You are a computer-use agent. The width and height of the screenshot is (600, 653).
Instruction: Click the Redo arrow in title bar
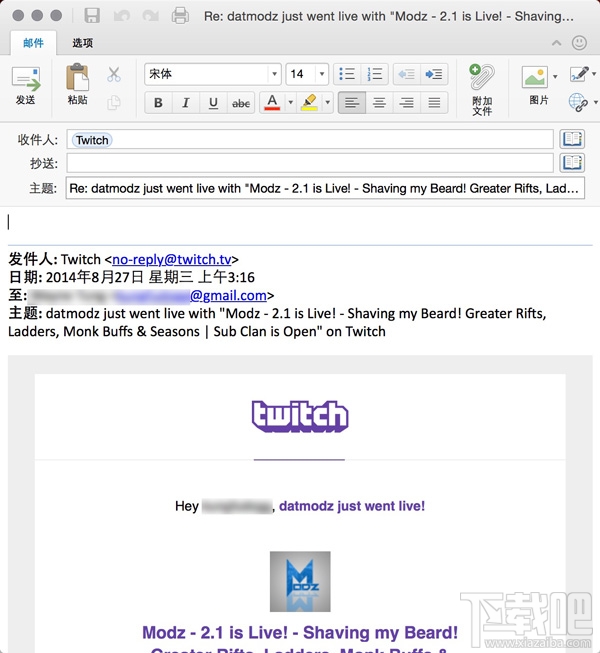pyautogui.click(x=150, y=16)
